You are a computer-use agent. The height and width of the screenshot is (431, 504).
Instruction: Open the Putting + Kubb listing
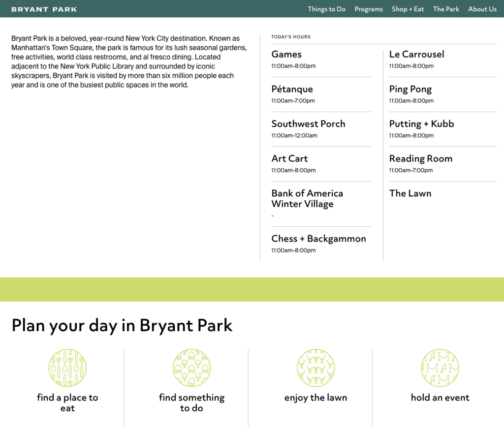pos(421,123)
